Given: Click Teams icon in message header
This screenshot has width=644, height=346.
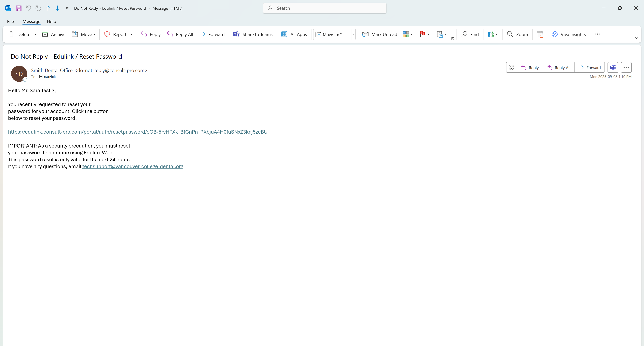Looking at the screenshot, I should coord(613,67).
